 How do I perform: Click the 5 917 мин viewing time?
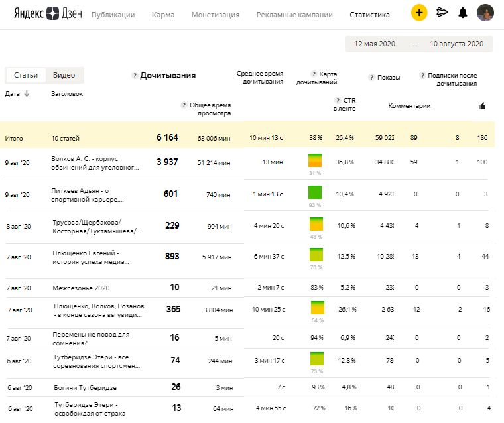click(x=217, y=257)
